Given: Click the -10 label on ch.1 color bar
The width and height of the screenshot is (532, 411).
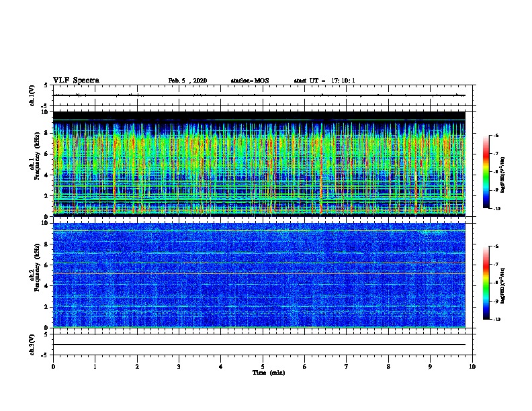Looking at the screenshot, I should point(496,209).
